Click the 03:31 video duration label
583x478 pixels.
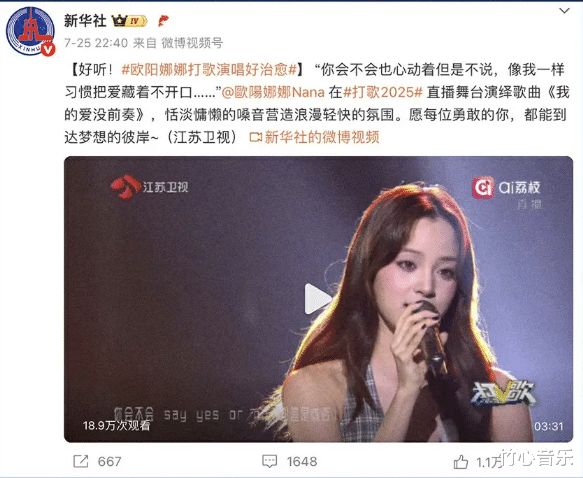[x=548, y=426]
